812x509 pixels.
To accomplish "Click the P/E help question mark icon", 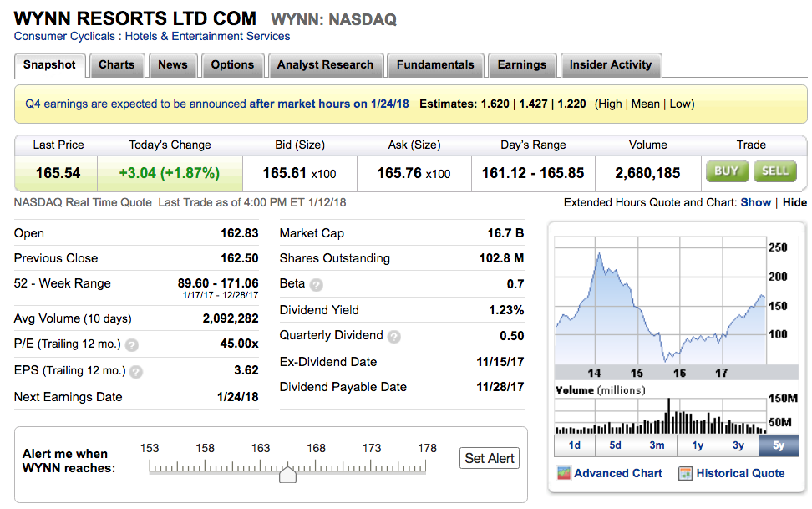I will (132, 345).
